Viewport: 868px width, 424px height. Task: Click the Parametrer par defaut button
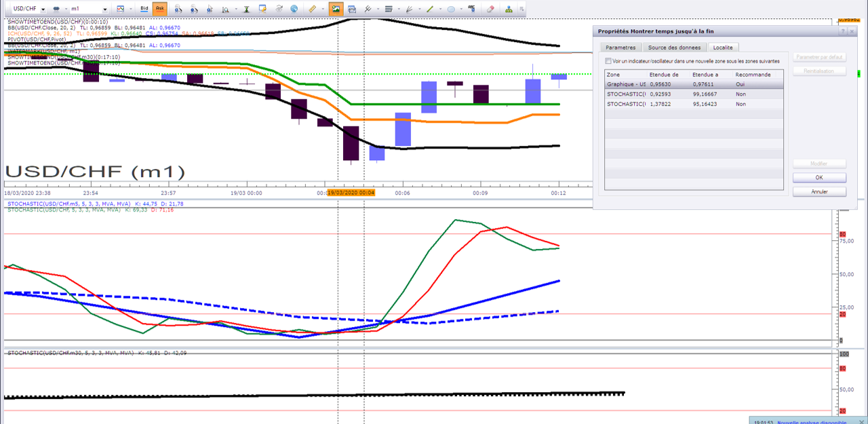click(x=819, y=57)
